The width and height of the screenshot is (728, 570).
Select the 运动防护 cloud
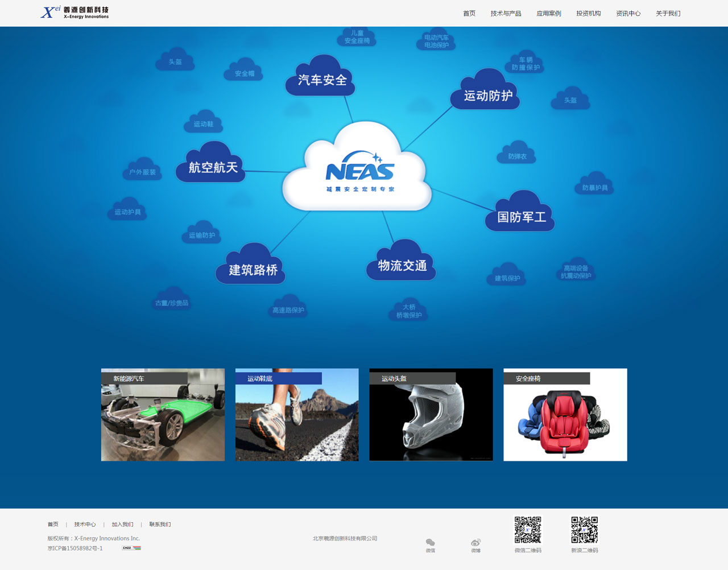(486, 90)
